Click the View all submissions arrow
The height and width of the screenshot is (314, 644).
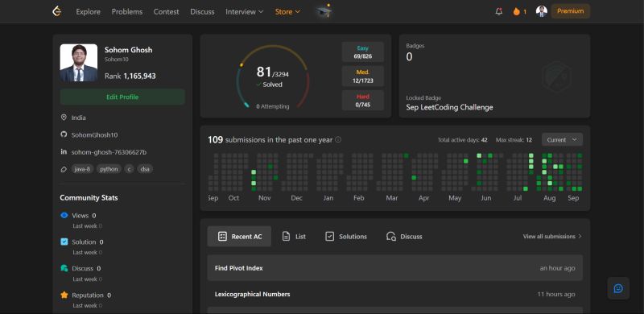[x=580, y=237]
